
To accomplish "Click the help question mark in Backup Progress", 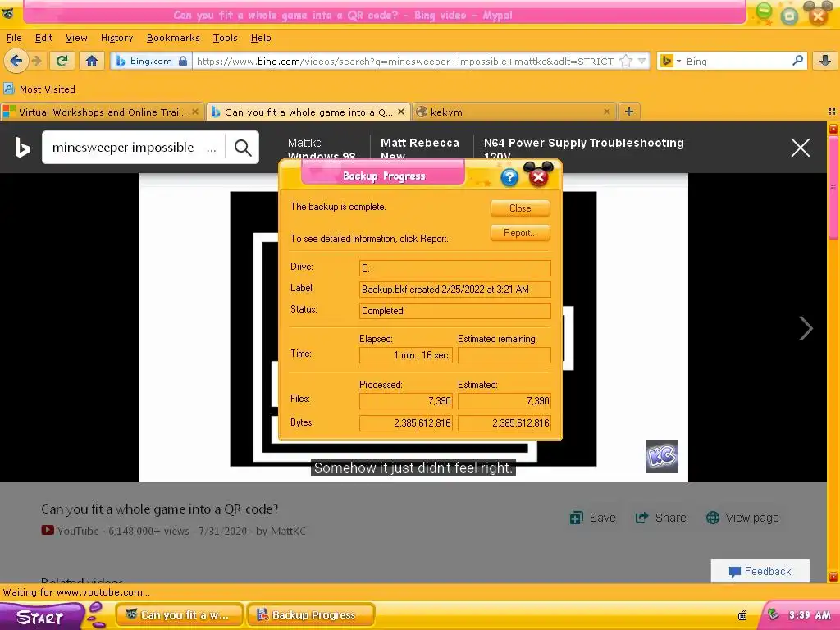I will pos(509,177).
